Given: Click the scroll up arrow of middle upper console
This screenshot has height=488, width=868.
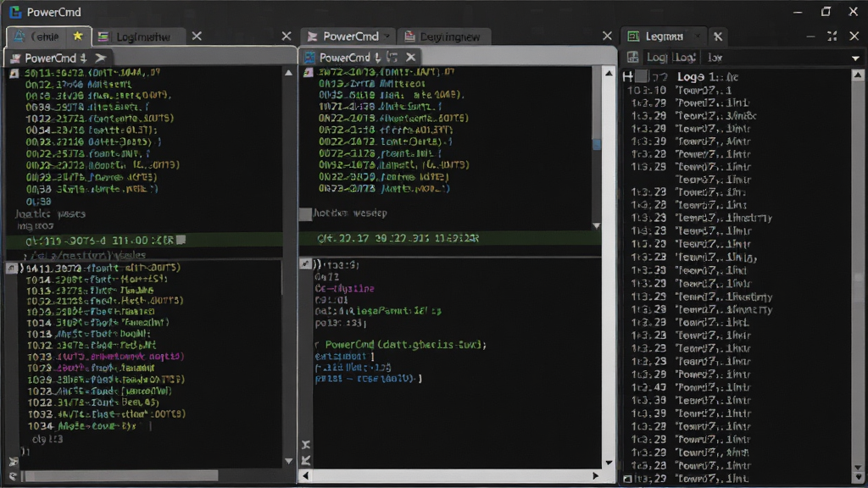Looking at the screenshot, I should [x=609, y=73].
